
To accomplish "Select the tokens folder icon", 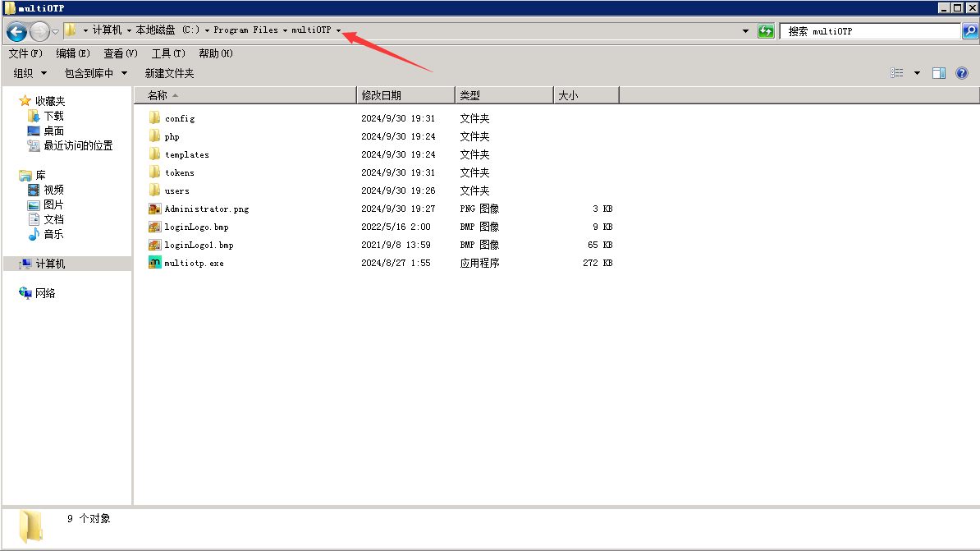I will 154,172.
